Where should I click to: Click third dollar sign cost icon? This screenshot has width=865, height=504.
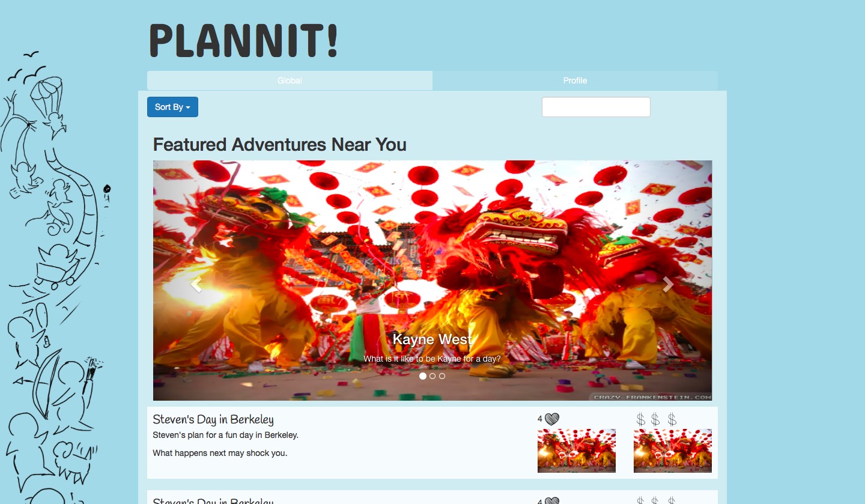(x=672, y=419)
